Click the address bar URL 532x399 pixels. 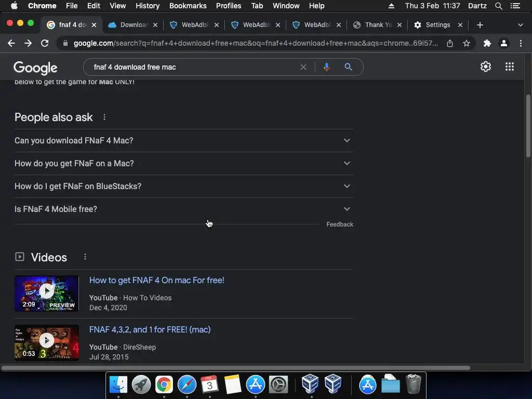(256, 43)
